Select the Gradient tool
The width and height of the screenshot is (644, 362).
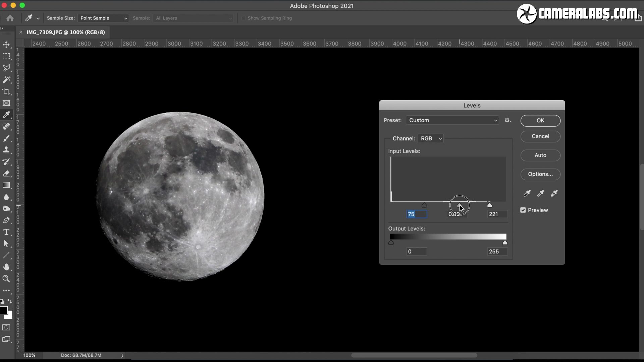tap(7, 185)
